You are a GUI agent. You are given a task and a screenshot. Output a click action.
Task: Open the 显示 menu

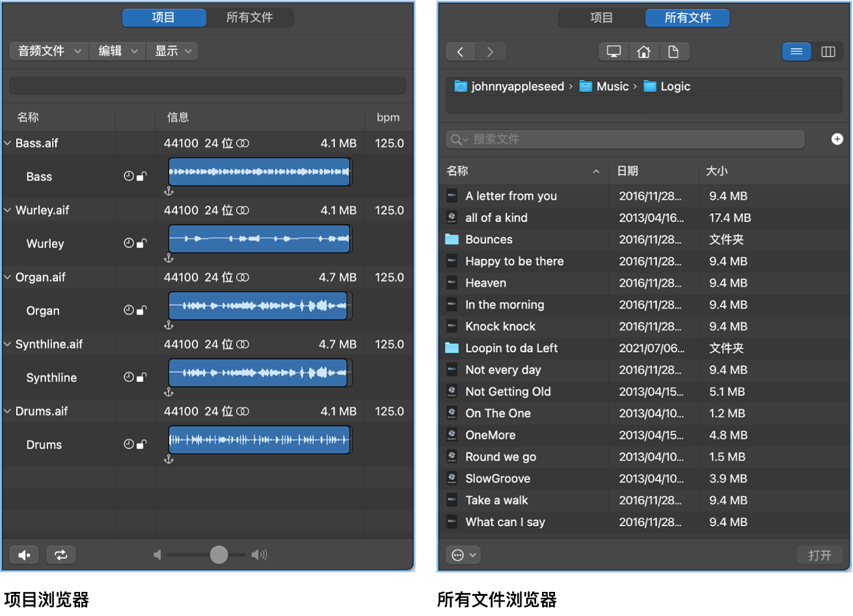171,51
